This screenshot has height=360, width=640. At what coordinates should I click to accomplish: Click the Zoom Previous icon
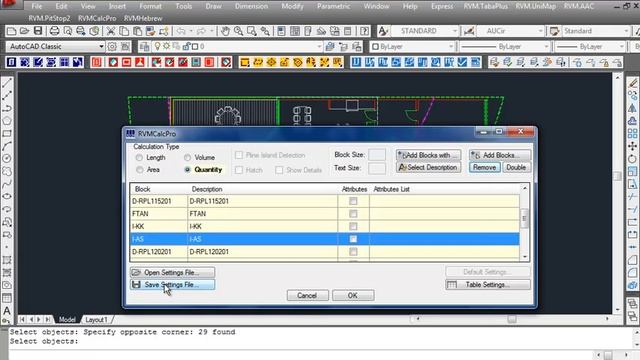click(265, 31)
